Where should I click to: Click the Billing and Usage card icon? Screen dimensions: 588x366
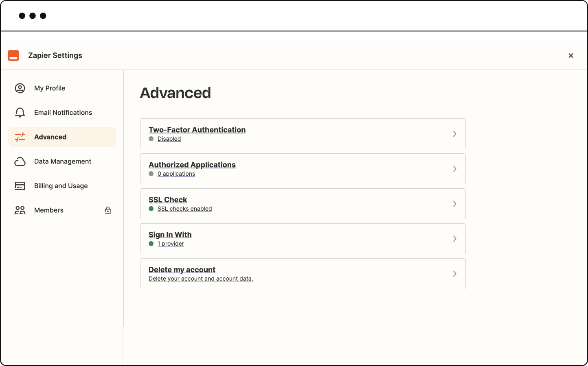click(x=20, y=186)
